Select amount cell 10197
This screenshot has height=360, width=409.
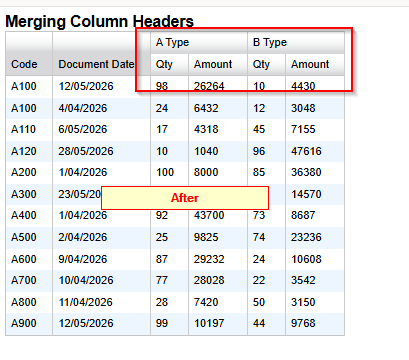coord(218,324)
